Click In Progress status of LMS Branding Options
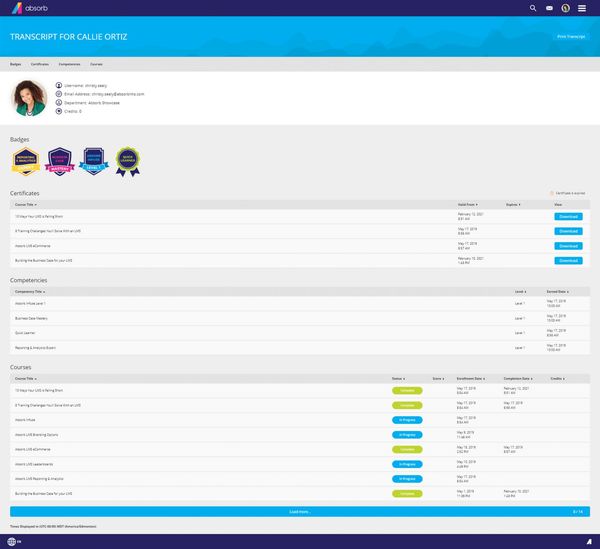 point(407,435)
